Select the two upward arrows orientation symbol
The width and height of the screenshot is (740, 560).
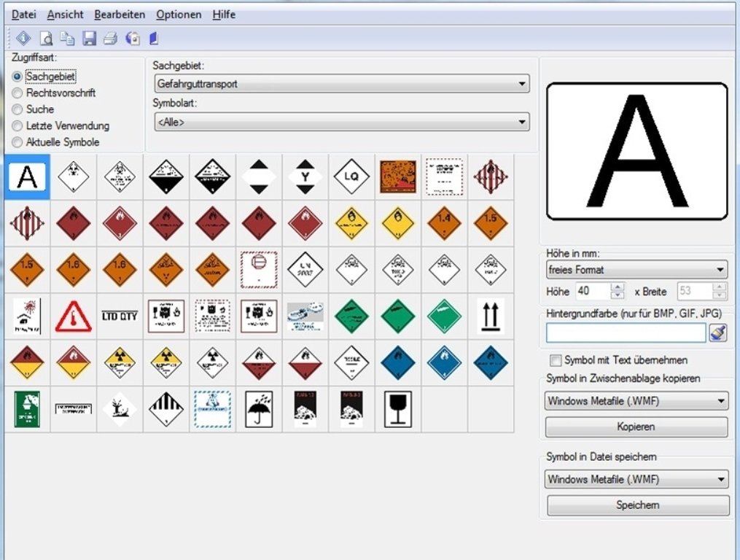coord(491,316)
